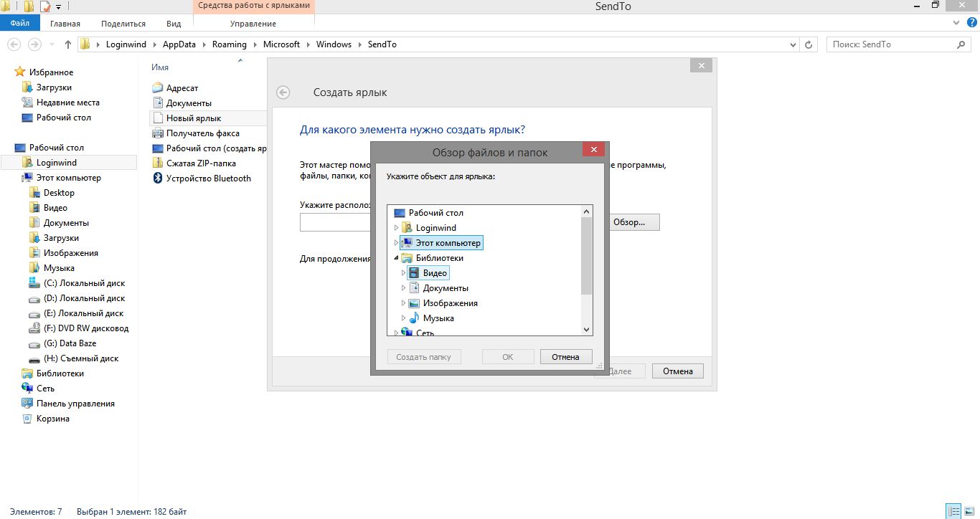The height and width of the screenshot is (519, 980).
Task: Collapse the Libraries node in browse dialog
Action: (x=396, y=258)
